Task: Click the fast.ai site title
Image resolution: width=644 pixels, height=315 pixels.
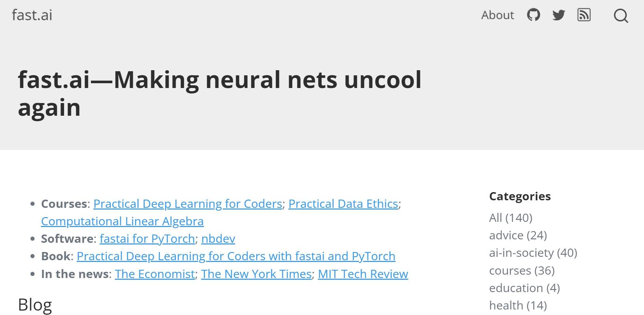Action: point(32,15)
